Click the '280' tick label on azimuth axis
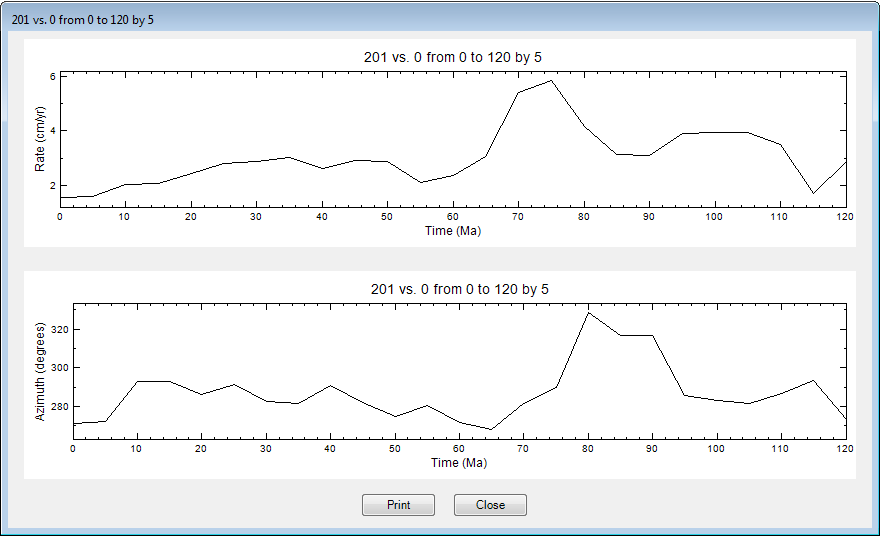This screenshot has height=536, width=880. pos(59,406)
